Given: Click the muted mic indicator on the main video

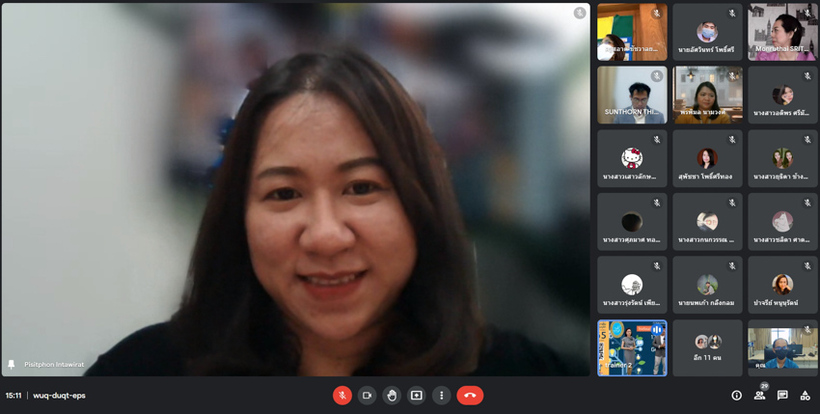Looking at the screenshot, I should 579,13.
